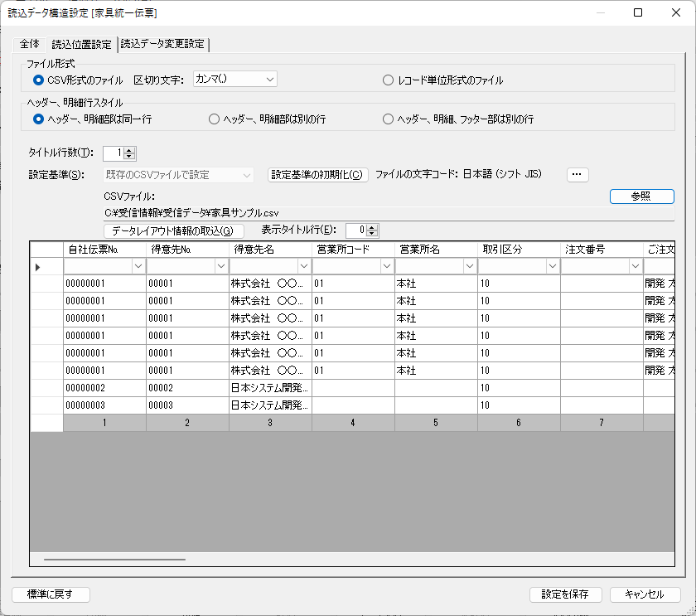The width and height of the screenshot is (696, 616).
Task: Click データレイアウト情報の取込(G) button
Action: 173,231
